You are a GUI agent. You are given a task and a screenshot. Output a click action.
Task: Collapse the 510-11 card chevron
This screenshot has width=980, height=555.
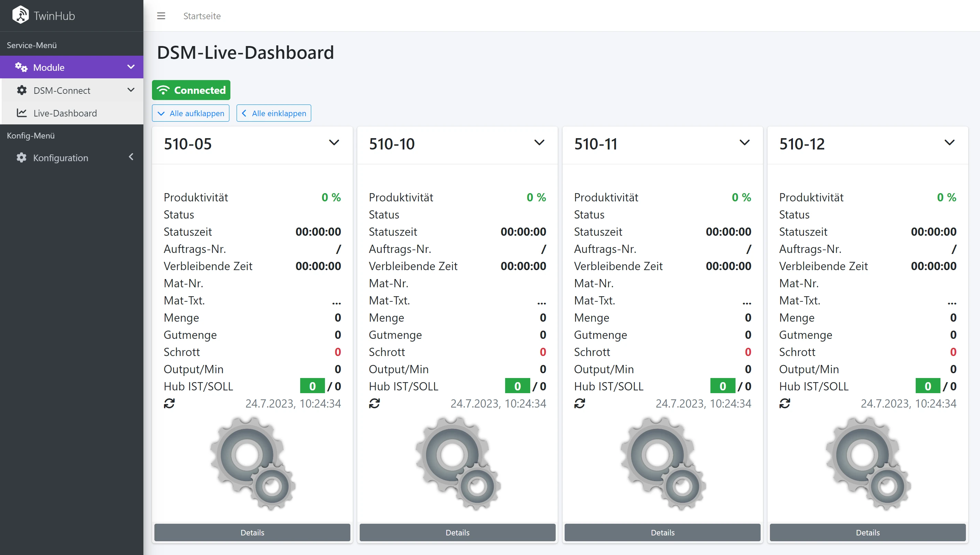pos(744,143)
